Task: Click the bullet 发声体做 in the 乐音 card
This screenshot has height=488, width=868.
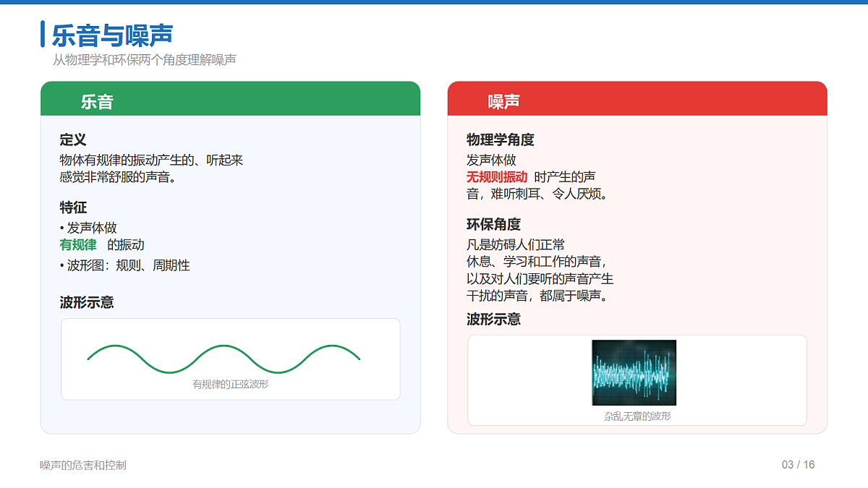Action: [88, 228]
